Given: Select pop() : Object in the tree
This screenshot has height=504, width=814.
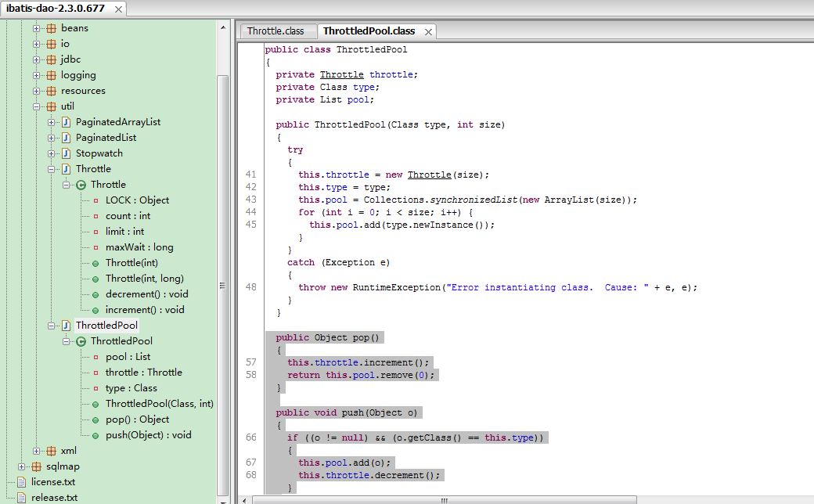Looking at the screenshot, I should point(137,419).
